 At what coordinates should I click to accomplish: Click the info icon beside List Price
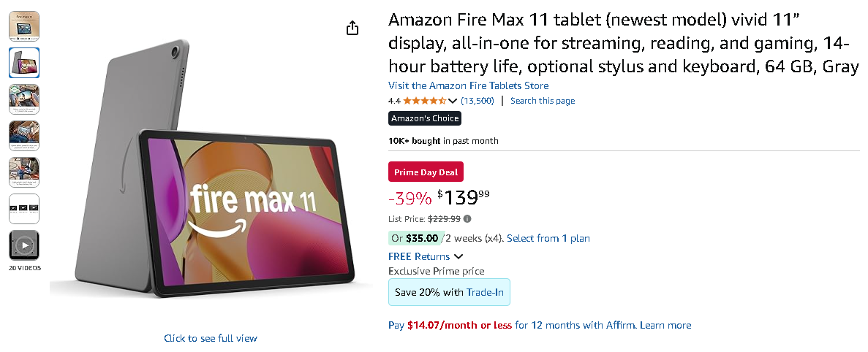click(x=467, y=218)
